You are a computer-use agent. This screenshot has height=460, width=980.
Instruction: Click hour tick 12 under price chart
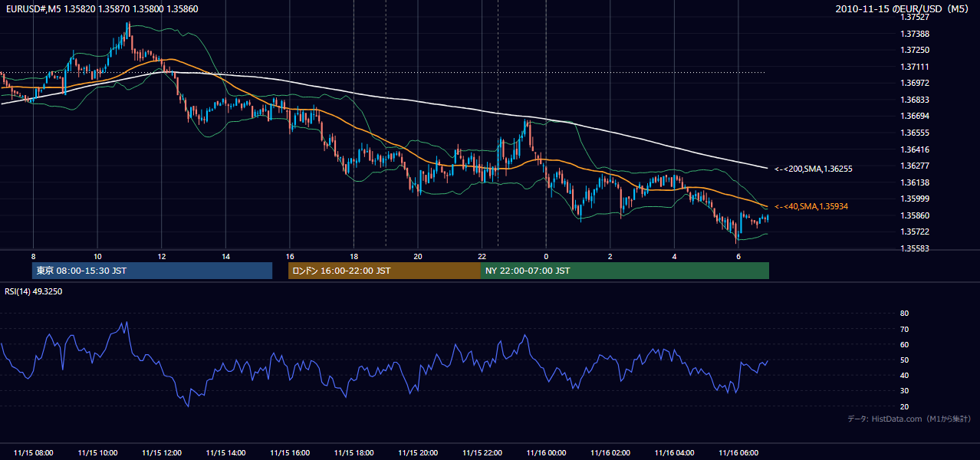tap(162, 255)
